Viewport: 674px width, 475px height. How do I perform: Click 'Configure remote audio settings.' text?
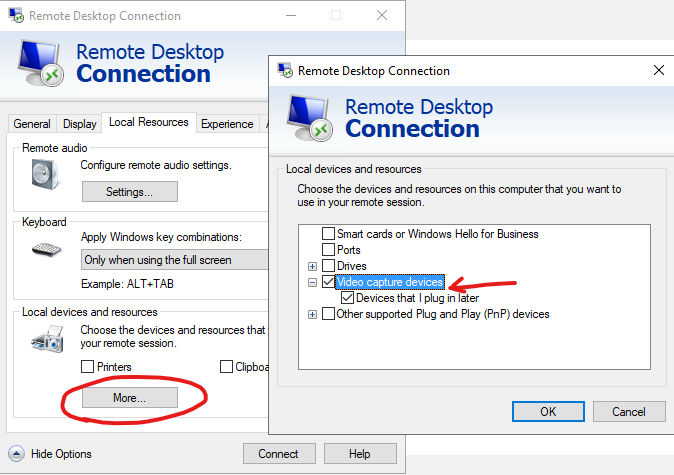click(x=156, y=165)
